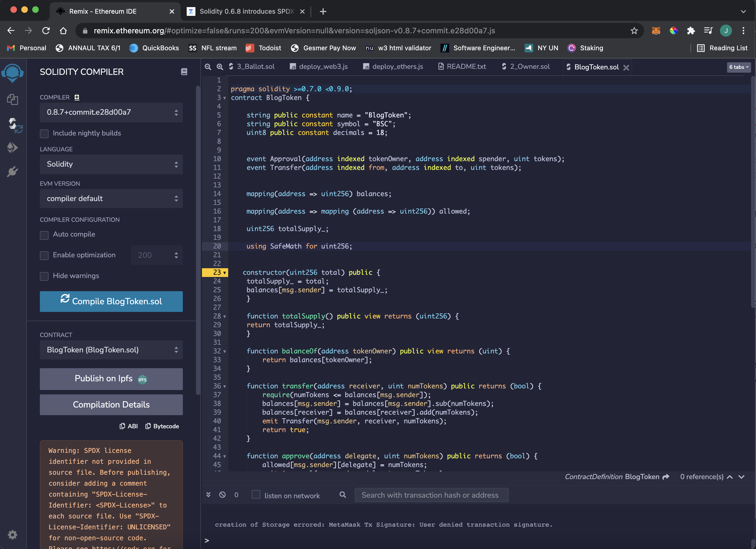The height and width of the screenshot is (549, 756).
Task: Tick the Hide warnings checkbox
Action: click(44, 276)
